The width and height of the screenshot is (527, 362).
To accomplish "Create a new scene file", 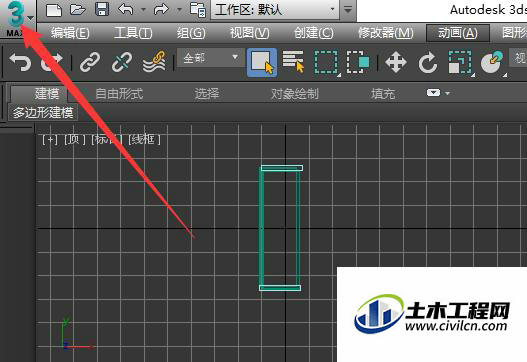I will (x=54, y=10).
